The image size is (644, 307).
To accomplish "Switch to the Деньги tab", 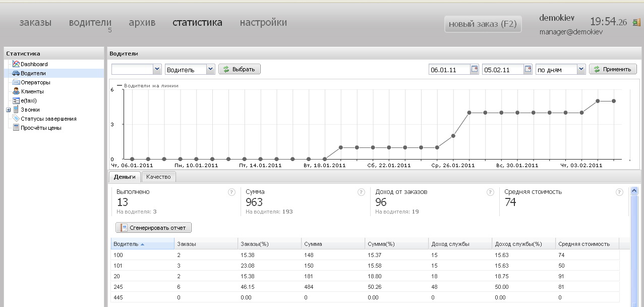I will pos(125,177).
